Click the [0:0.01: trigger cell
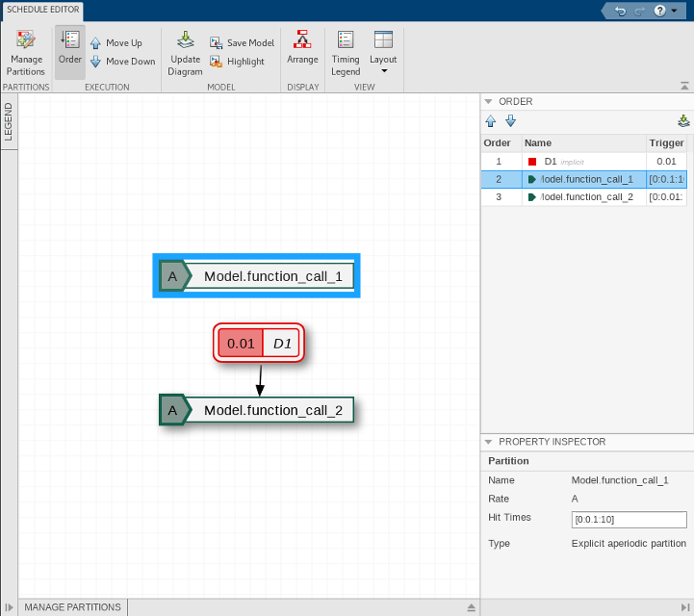The height and width of the screenshot is (616, 694). click(666, 197)
